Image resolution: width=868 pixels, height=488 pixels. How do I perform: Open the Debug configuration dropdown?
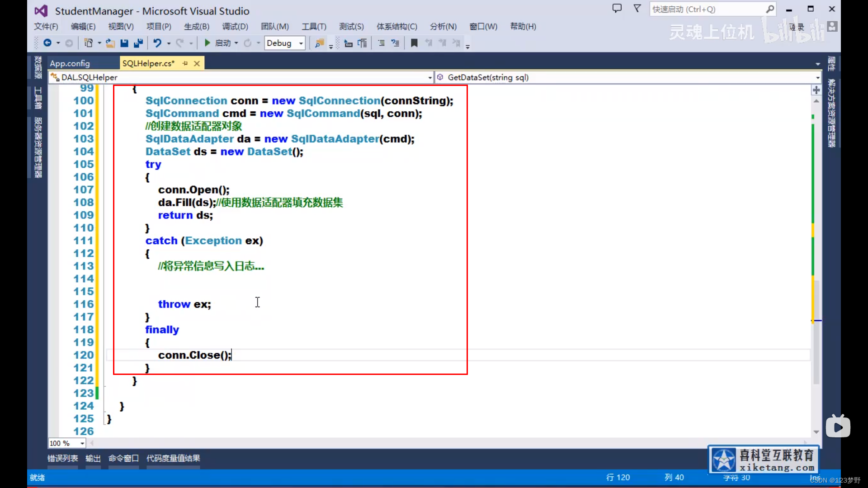coord(284,43)
